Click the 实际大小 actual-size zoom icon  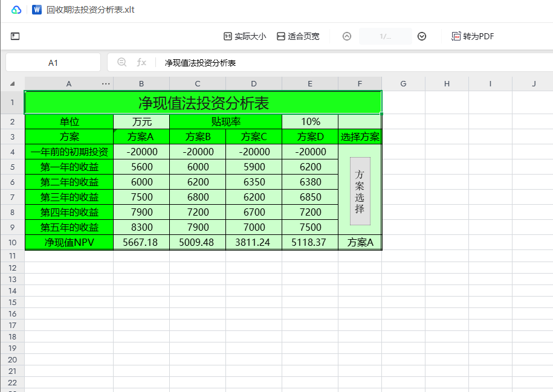(227, 36)
